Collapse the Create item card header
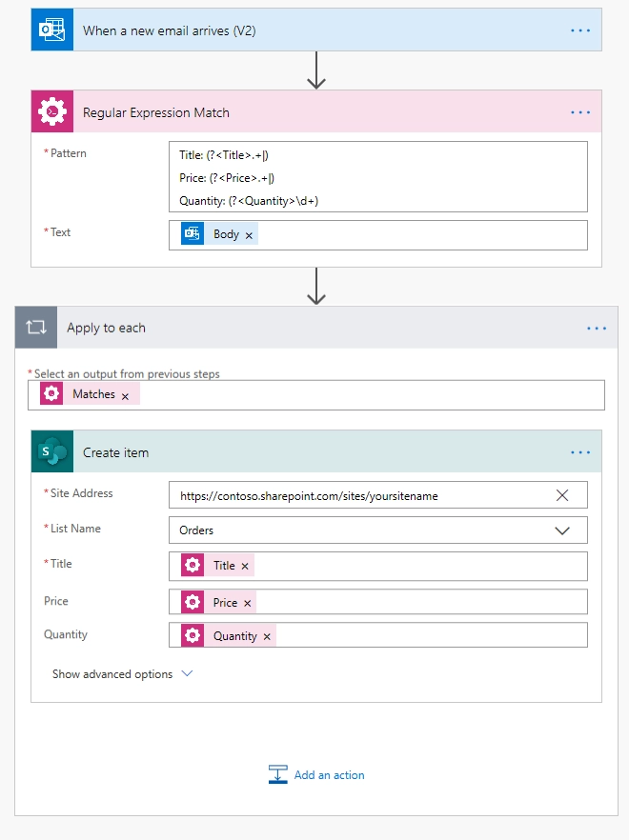The width and height of the screenshot is (629, 840). coord(316,451)
